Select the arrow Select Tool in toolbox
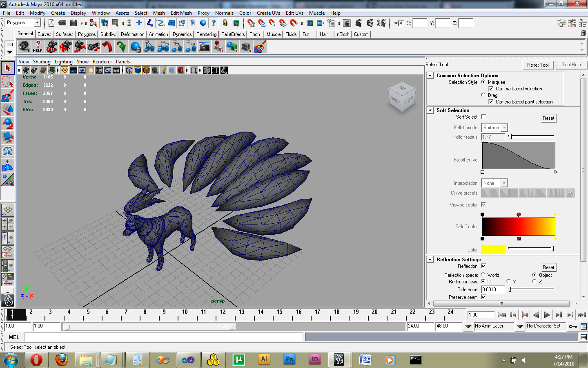This screenshot has width=588, height=368. click(x=8, y=68)
